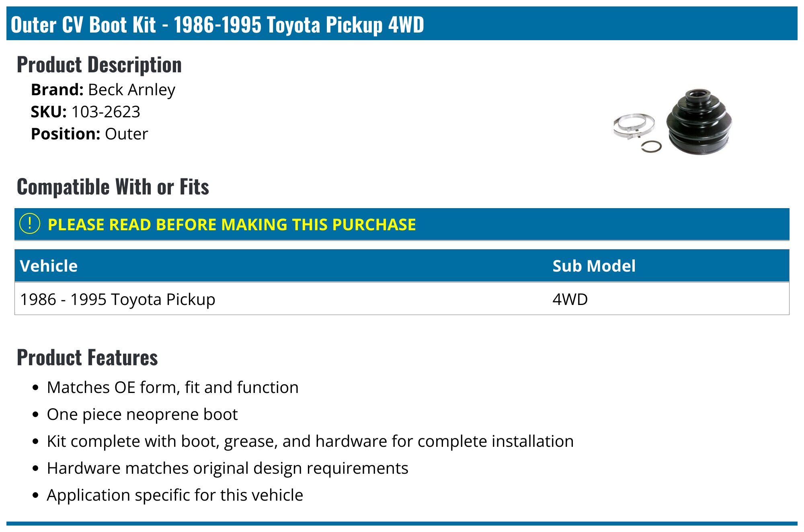
Task: Click the Vehicle column header
Action: pyautogui.click(x=49, y=266)
